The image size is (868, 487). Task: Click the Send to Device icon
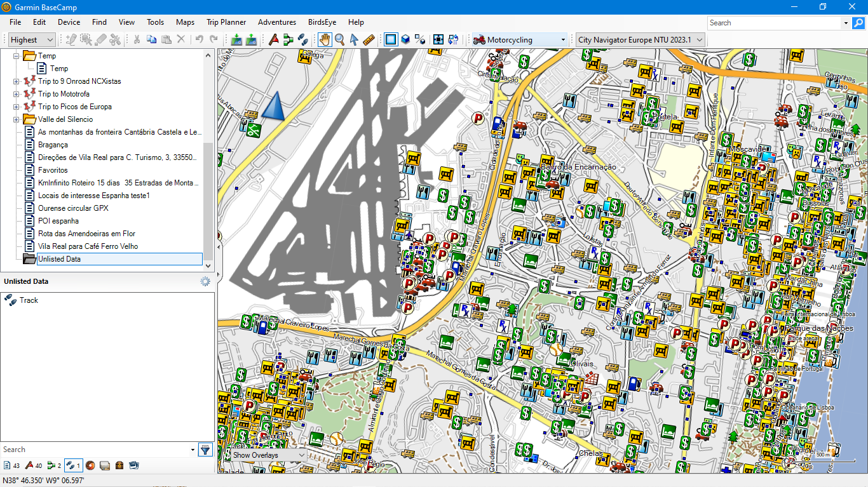coord(236,39)
